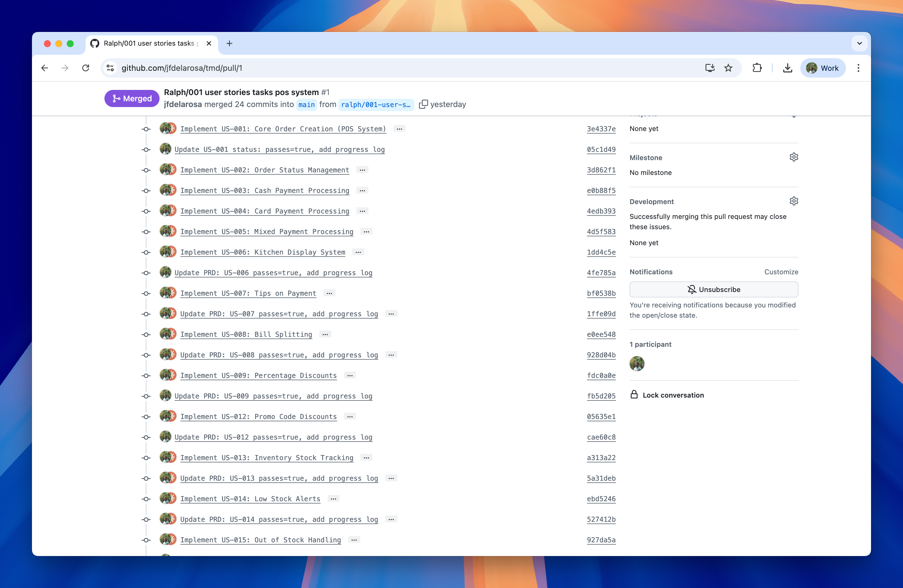Expand commit details for US-001 Core Order Creation
The width and height of the screenshot is (903, 588).
[x=400, y=129]
